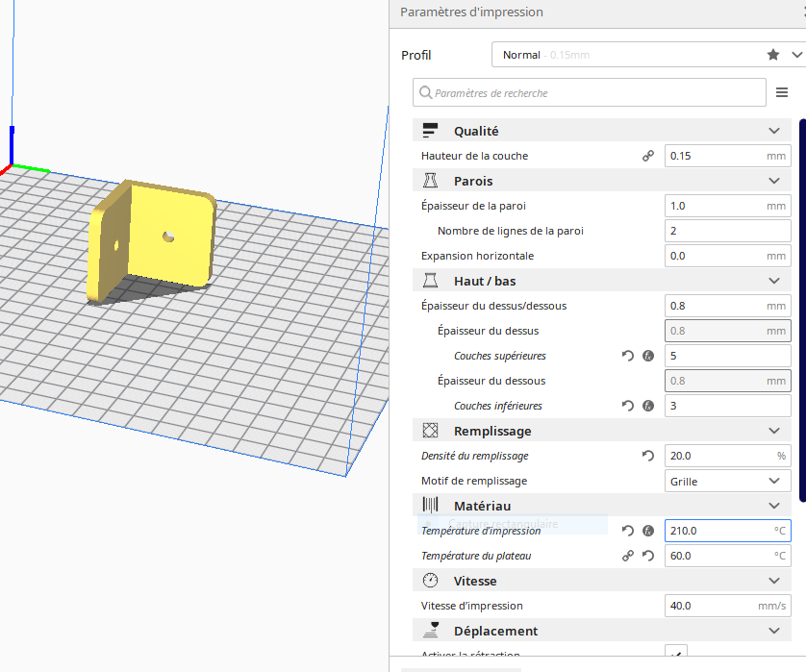This screenshot has width=806, height=672.
Task: Reset Couches supérieures value with revert arrow
Action: pyautogui.click(x=628, y=356)
